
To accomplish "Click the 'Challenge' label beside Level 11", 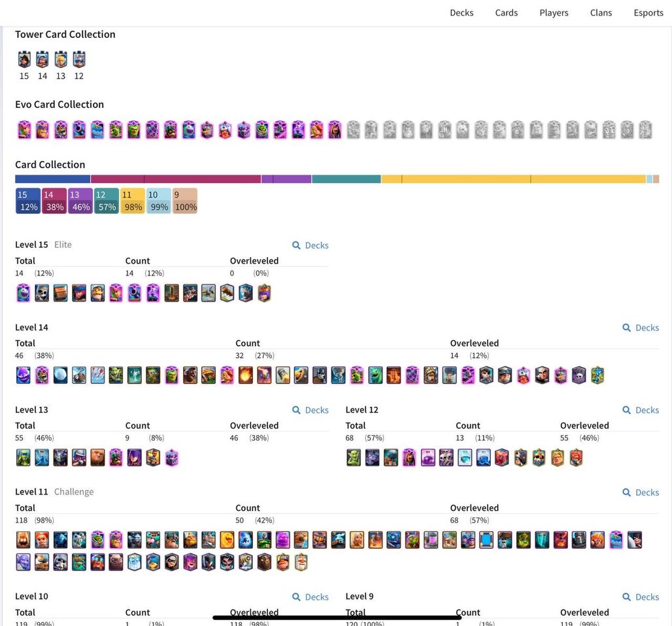I will click(74, 491).
